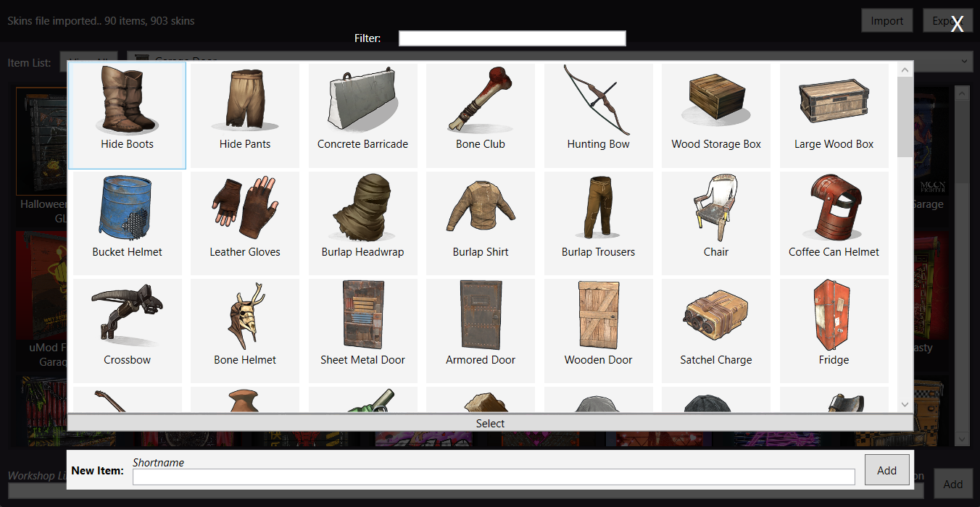Choose the Bone Helmet item
The image size is (980, 507).
[245, 331]
